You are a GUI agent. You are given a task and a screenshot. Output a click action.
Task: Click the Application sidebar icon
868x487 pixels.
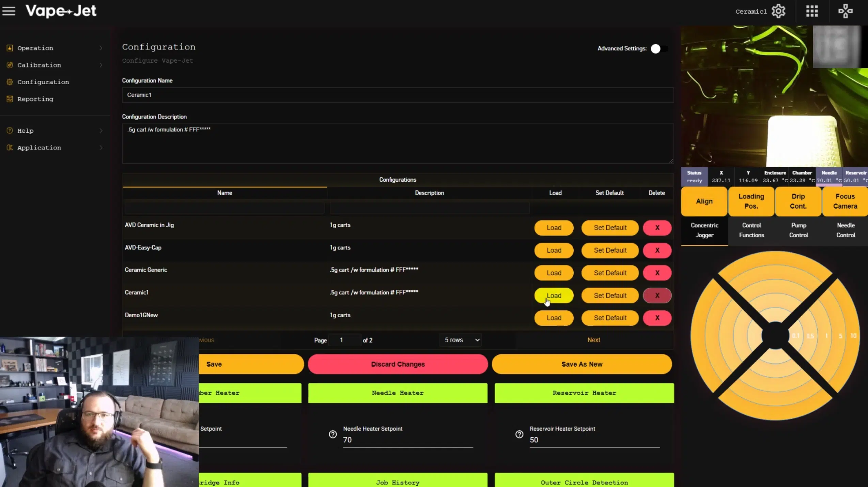(10, 148)
